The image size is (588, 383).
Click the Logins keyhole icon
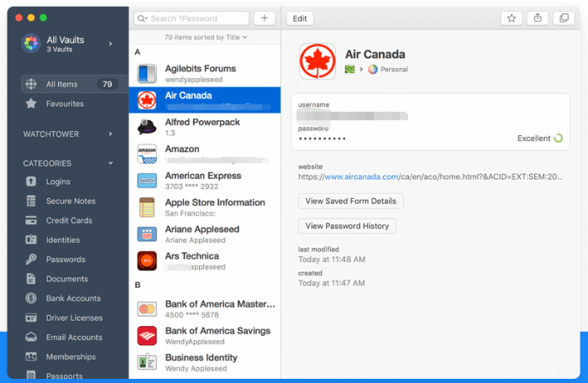[x=31, y=181]
